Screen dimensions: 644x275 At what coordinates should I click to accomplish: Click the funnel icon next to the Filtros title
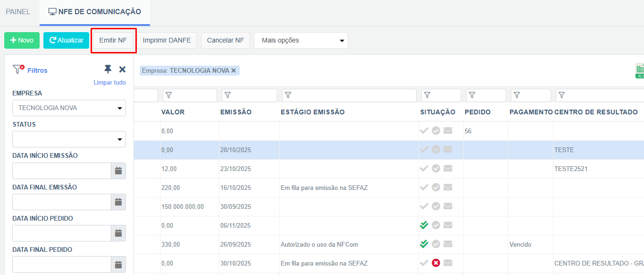click(17, 69)
